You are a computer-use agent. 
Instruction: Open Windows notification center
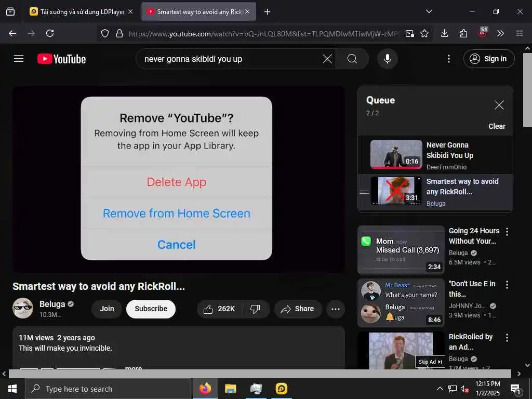point(515,389)
